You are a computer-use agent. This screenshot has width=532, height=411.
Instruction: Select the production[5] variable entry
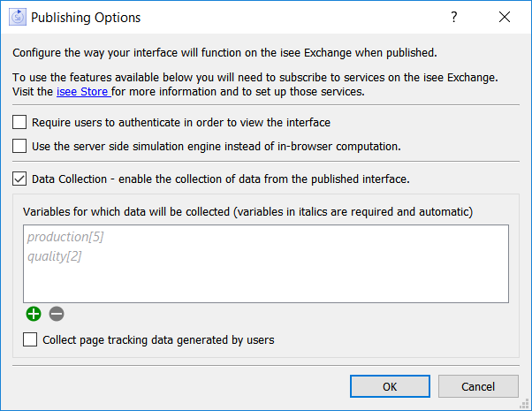click(x=65, y=237)
